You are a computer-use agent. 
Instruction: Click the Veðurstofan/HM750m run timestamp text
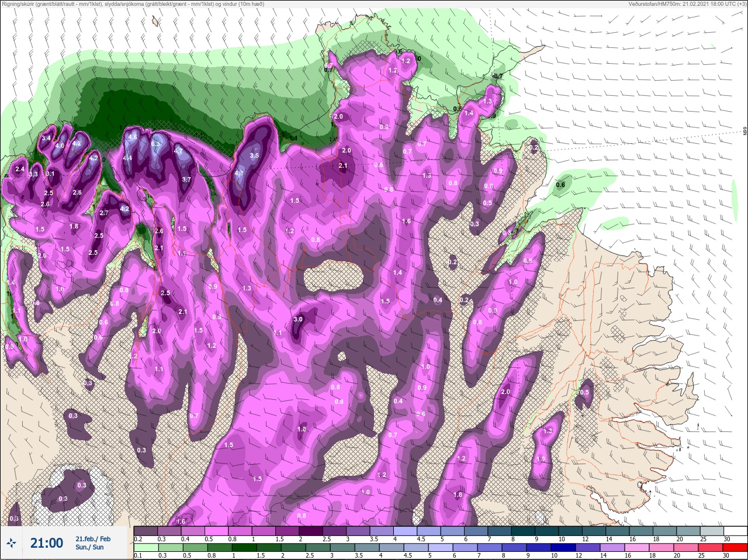[x=688, y=4]
